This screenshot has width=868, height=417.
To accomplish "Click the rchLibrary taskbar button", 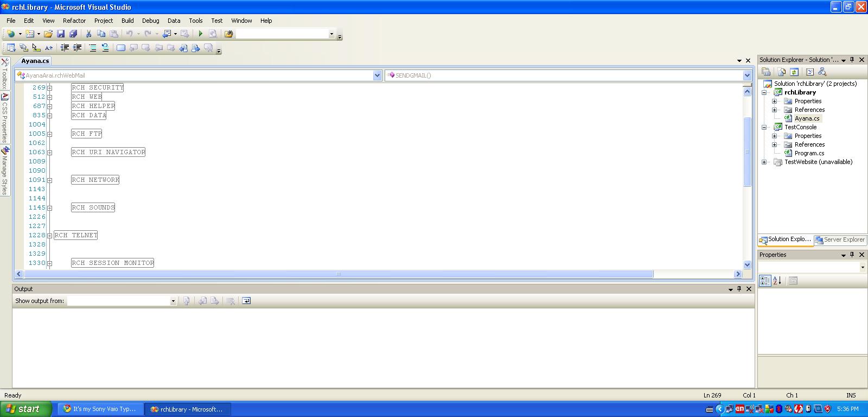I will (x=188, y=409).
